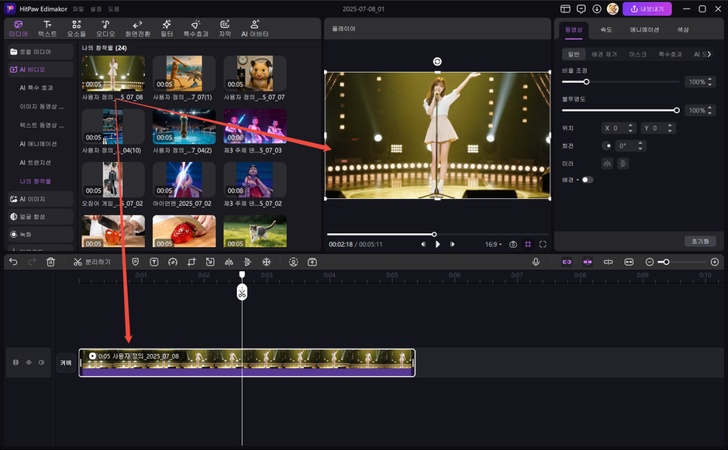Click the redo arrow in timeline toolbar

tap(32, 262)
